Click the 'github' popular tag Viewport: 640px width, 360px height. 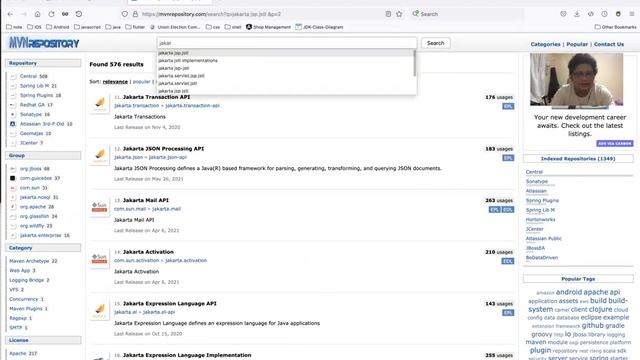[x=592, y=325]
